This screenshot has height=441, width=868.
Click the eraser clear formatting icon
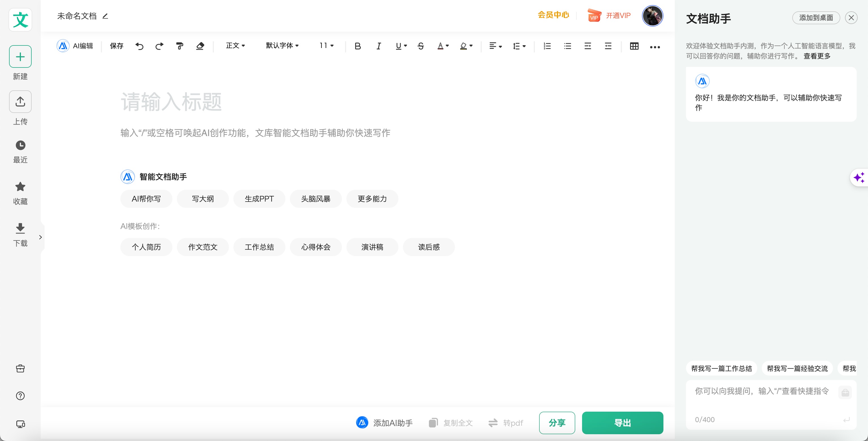(200, 46)
